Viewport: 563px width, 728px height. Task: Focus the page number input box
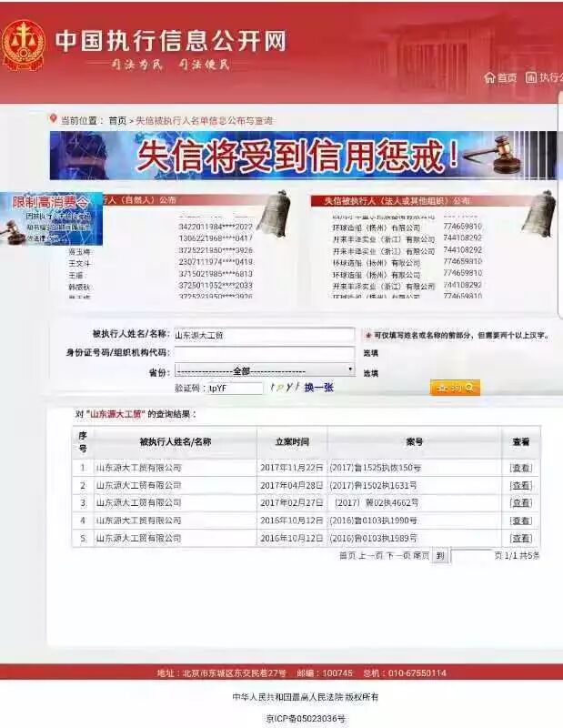coord(470,556)
